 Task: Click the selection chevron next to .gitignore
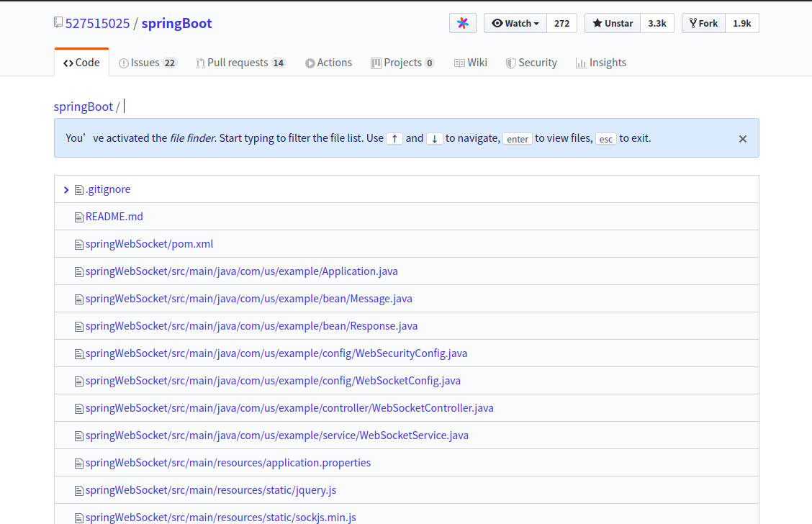pyautogui.click(x=66, y=190)
